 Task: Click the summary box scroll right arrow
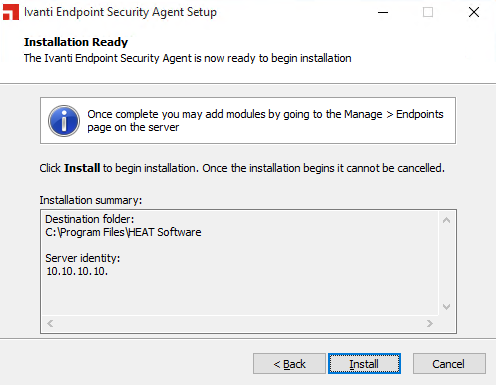click(x=430, y=323)
